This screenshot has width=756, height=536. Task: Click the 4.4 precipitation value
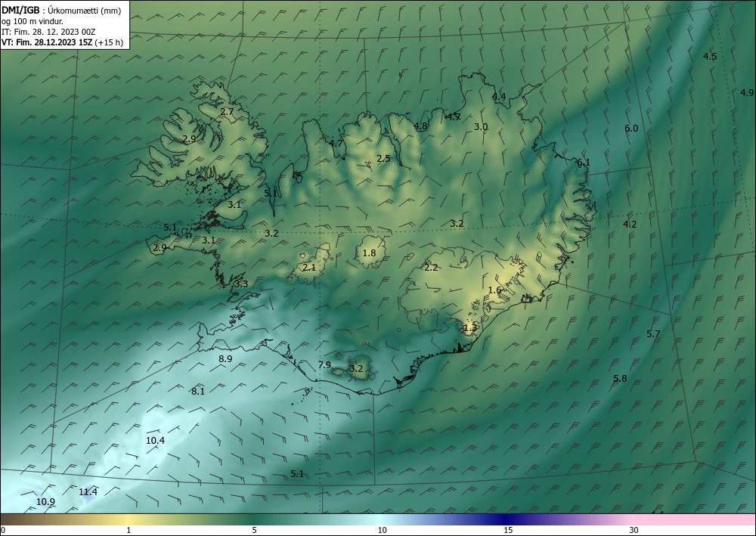(498, 97)
